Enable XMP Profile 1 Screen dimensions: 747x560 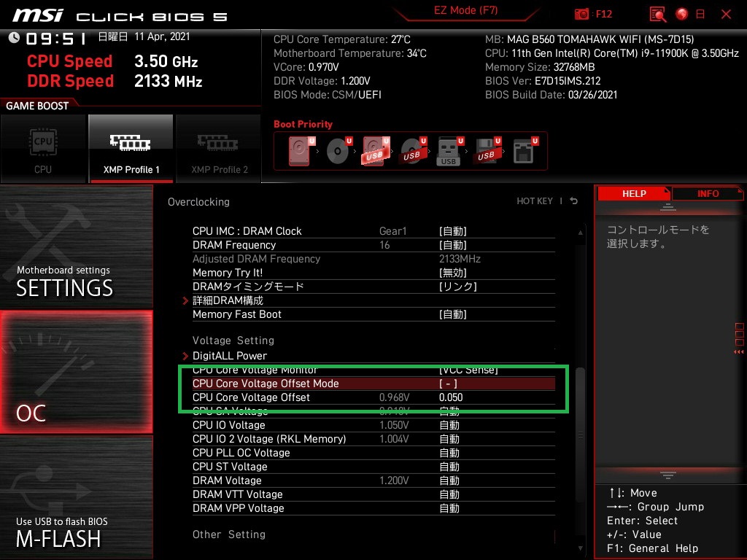click(131, 149)
